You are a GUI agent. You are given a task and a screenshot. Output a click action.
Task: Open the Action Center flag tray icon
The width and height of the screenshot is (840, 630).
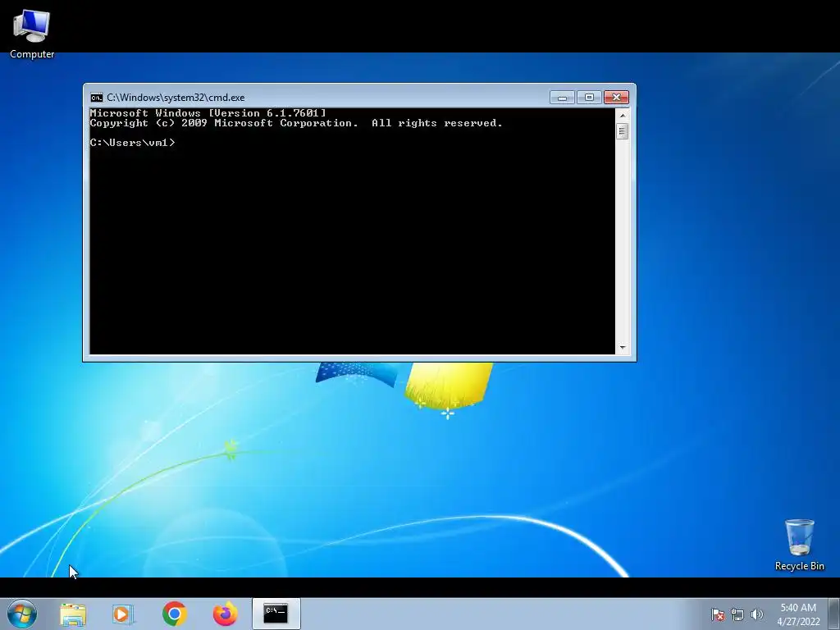718,614
